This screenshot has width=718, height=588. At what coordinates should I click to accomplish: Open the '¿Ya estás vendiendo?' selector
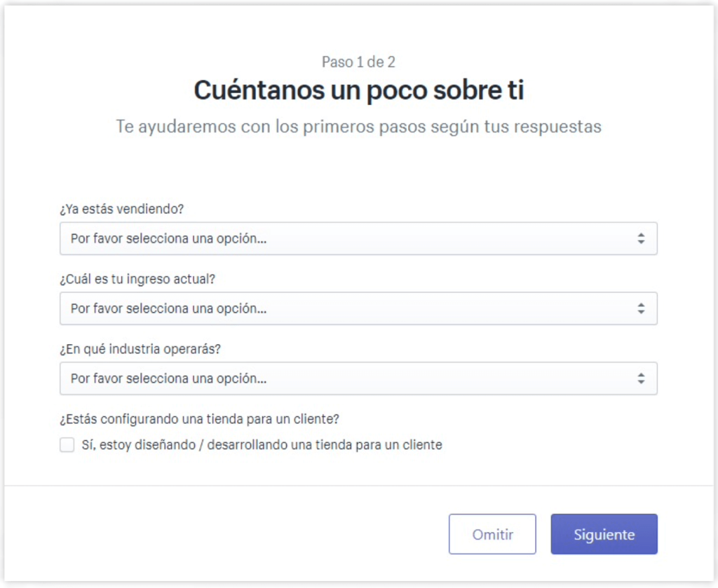pos(359,238)
